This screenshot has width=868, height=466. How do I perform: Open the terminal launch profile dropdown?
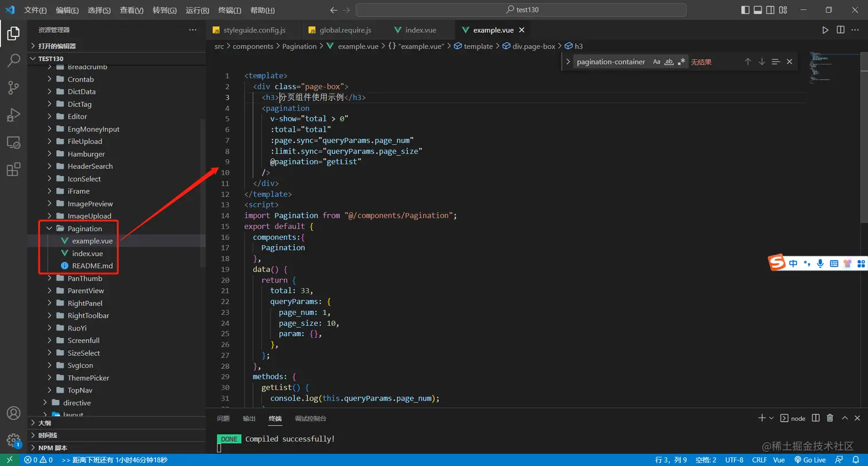(772, 418)
